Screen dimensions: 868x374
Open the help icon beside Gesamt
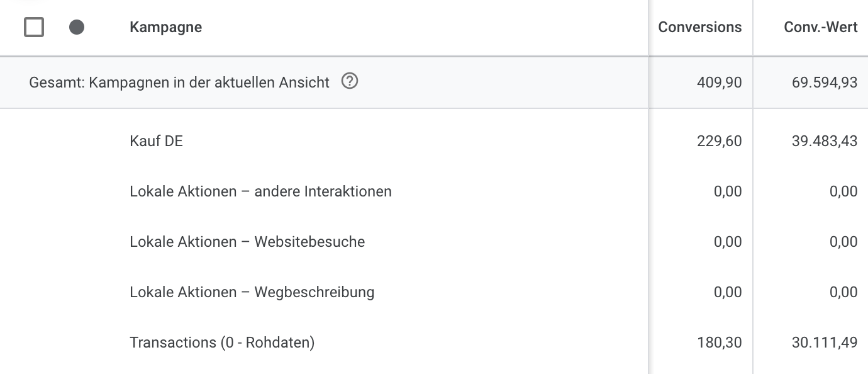tap(350, 81)
